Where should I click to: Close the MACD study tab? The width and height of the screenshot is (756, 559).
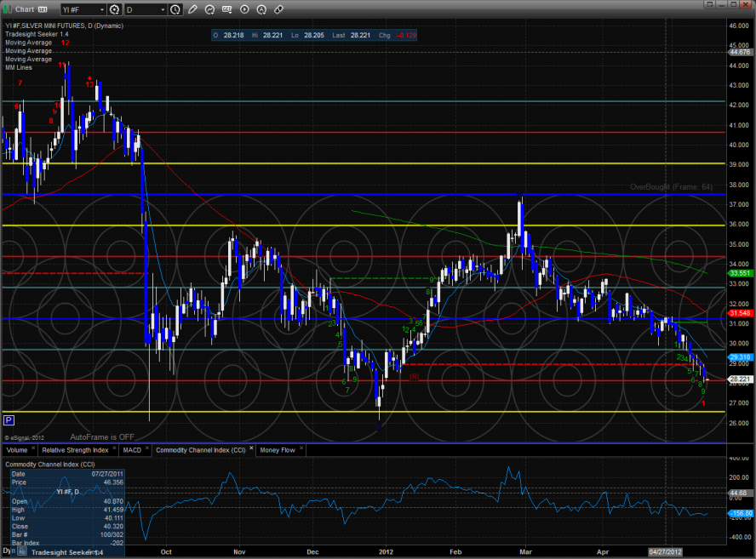(x=148, y=449)
